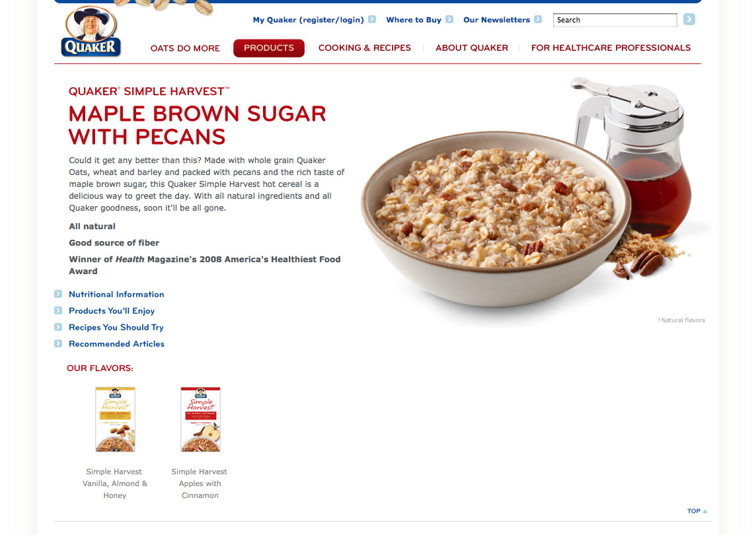Screen dimensions: 756x535
Task: Click the arrow icon beside Our Newsletters
Action: [x=537, y=19]
